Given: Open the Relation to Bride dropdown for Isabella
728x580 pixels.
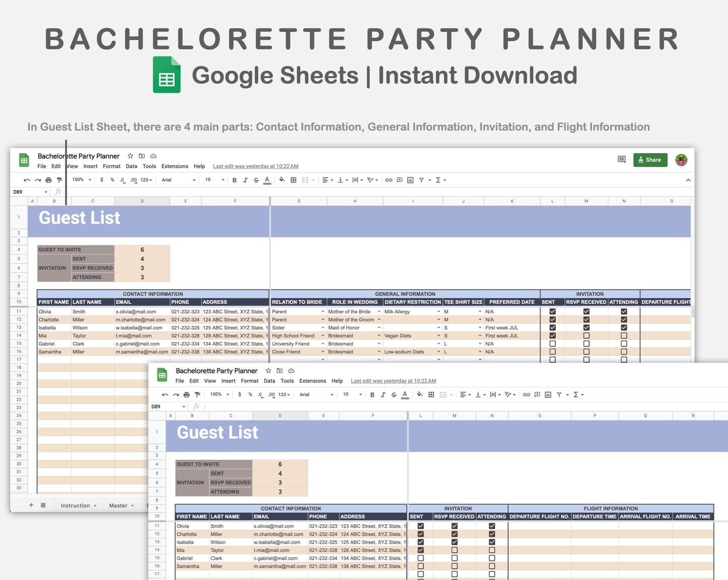Looking at the screenshot, I should point(322,327).
